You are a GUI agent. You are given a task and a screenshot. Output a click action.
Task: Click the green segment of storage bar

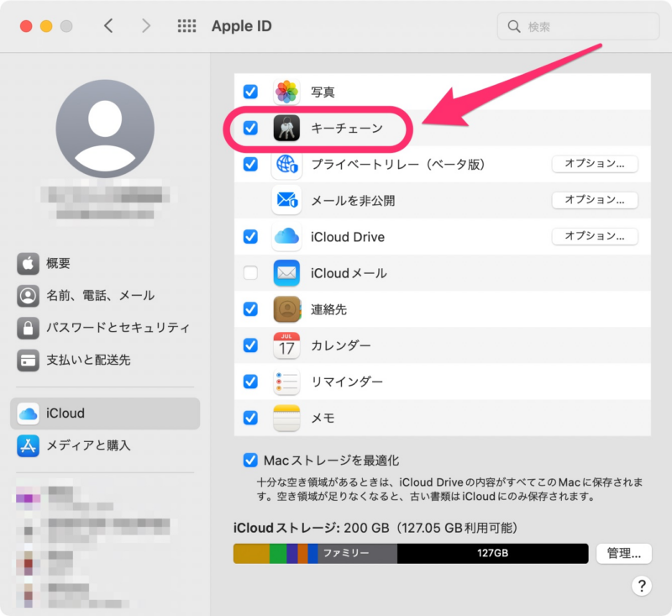278,554
